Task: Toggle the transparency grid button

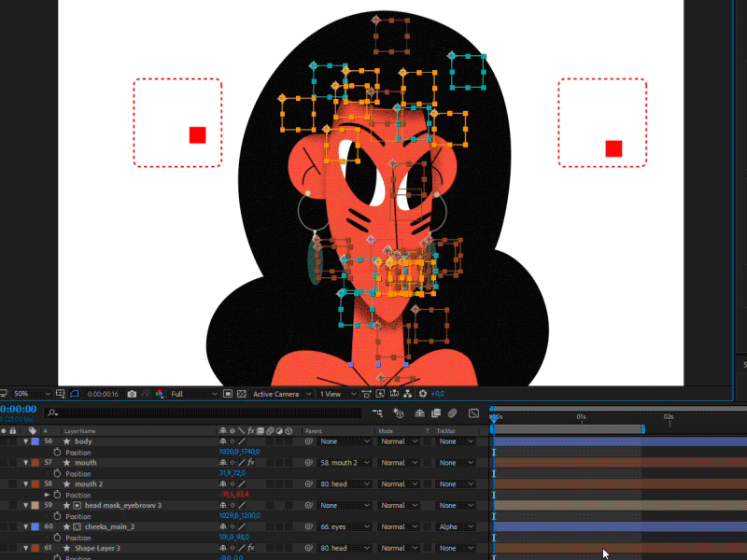Action: 240,394
